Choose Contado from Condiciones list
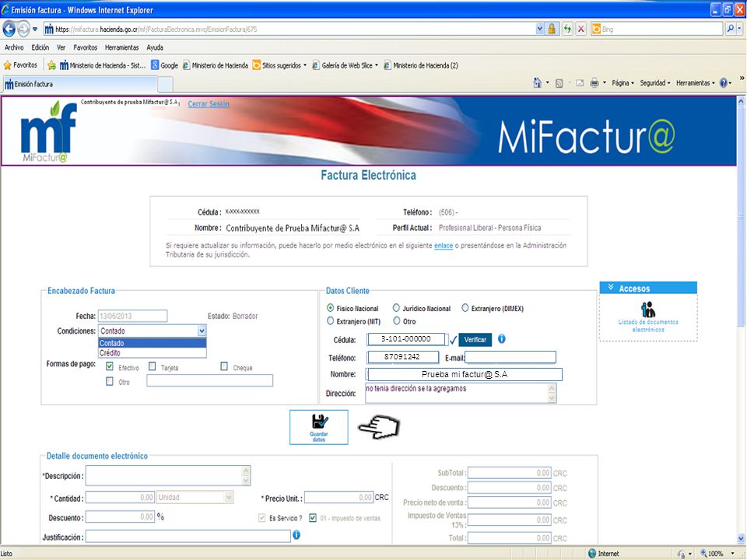This screenshot has height=560, width=747. 153,343
